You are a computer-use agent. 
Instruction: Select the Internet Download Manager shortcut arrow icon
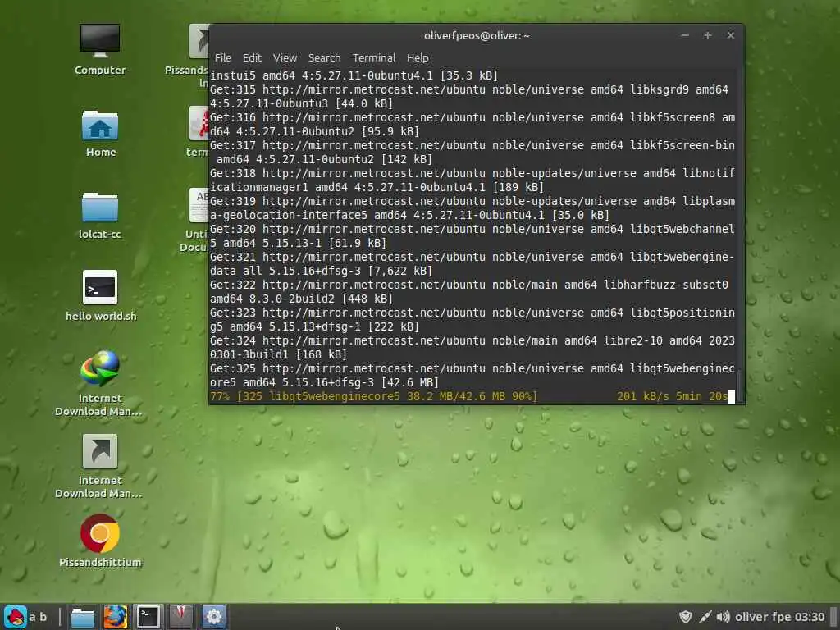point(100,451)
